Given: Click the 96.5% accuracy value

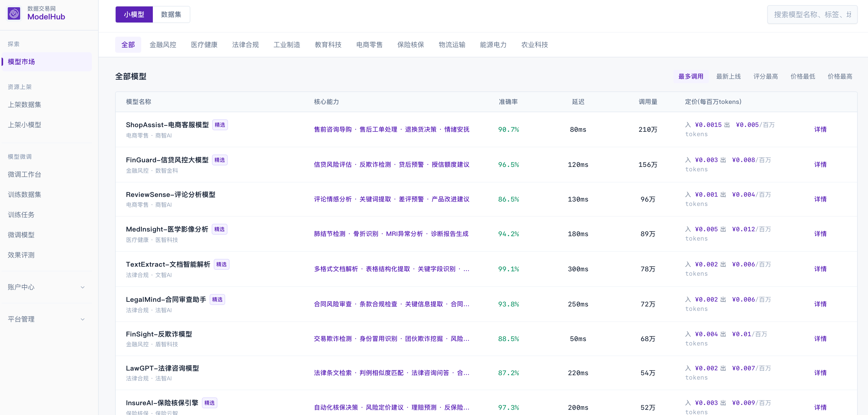Looking at the screenshot, I should (508, 165).
